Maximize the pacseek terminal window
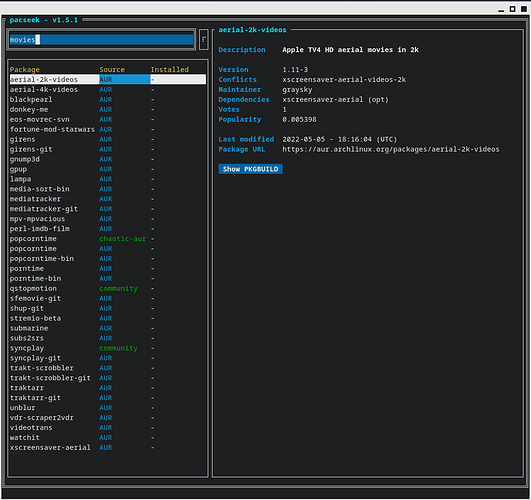 [512, 9]
